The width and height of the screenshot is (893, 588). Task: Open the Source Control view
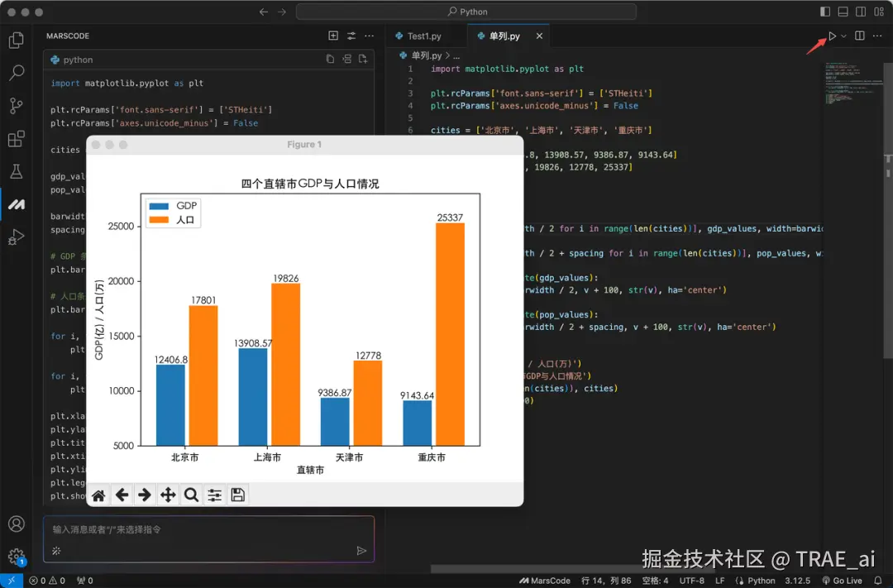point(17,105)
